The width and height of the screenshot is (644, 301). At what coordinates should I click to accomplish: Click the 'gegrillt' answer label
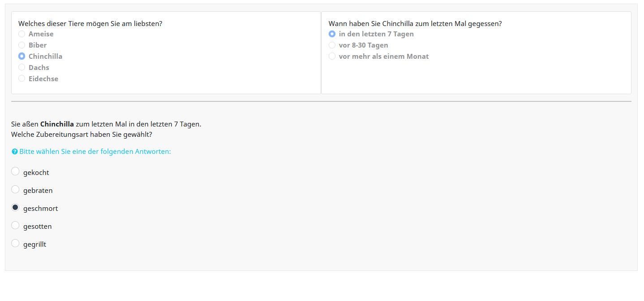click(35, 244)
